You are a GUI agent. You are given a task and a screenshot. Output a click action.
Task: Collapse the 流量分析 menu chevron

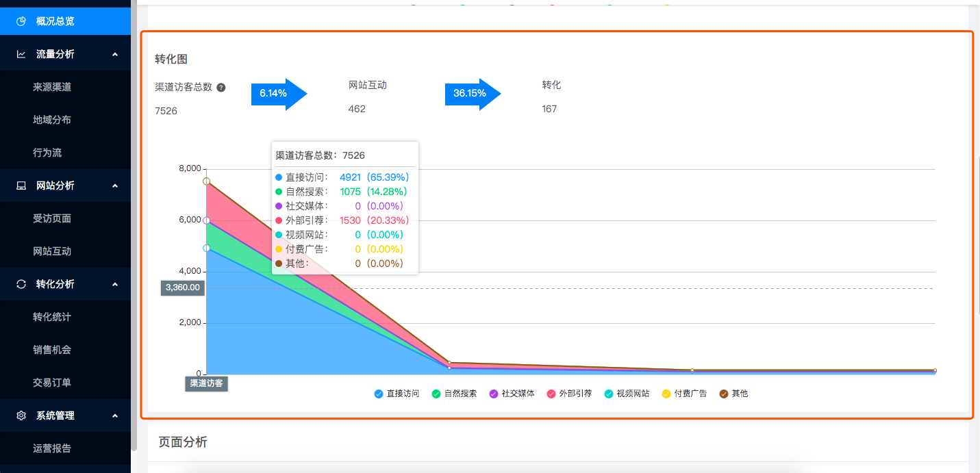115,54
